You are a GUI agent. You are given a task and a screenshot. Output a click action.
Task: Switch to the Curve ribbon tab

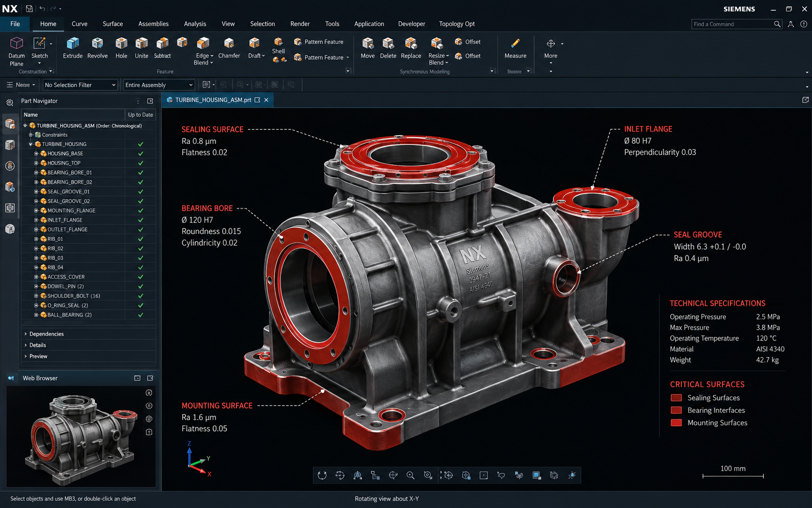(79, 24)
